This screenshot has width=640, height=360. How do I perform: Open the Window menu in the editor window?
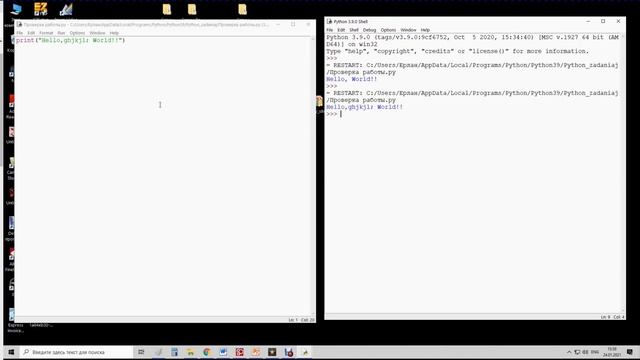pos(97,33)
